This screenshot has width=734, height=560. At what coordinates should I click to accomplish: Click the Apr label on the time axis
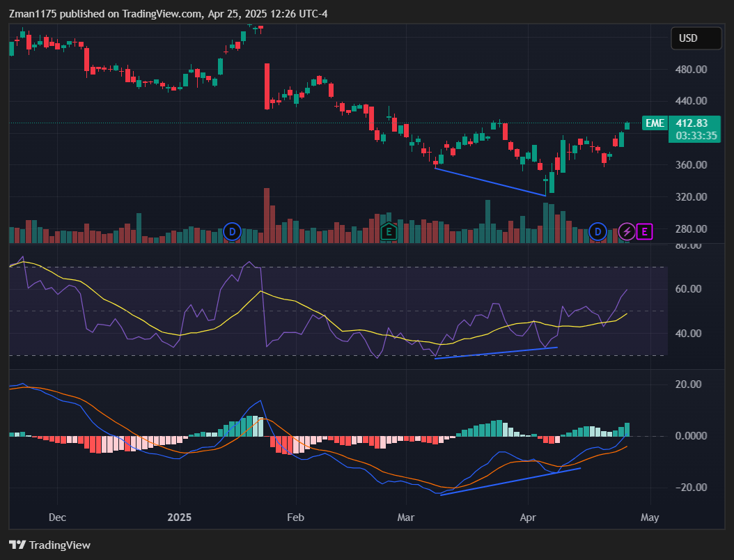[x=527, y=518]
